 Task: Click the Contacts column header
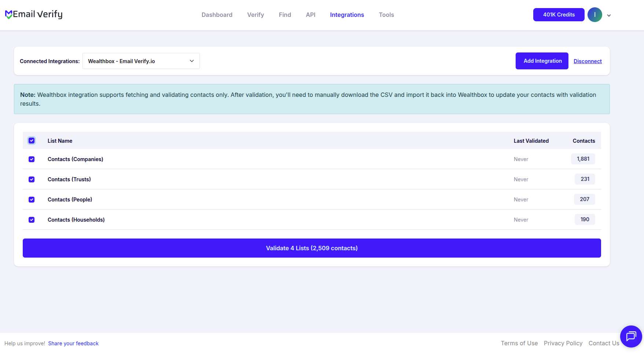click(x=584, y=141)
